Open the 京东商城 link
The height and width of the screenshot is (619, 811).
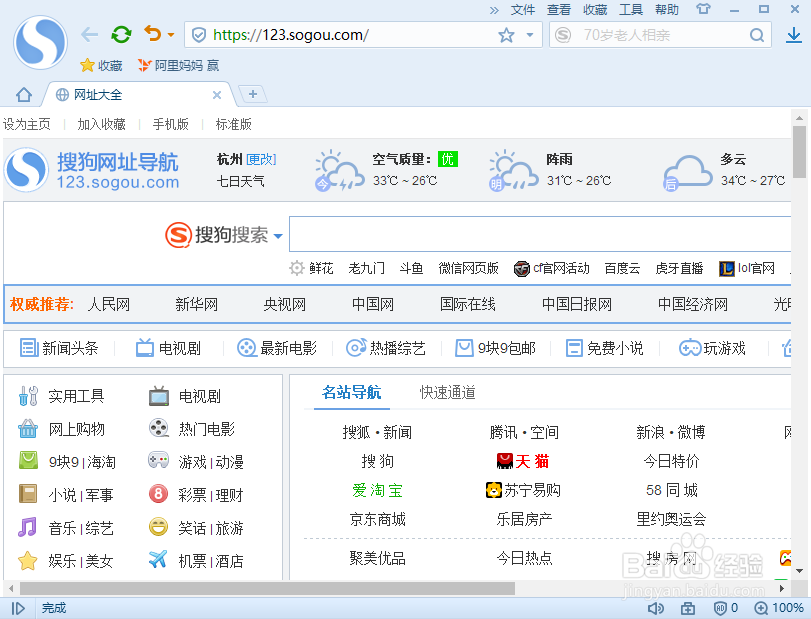click(378, 519)
